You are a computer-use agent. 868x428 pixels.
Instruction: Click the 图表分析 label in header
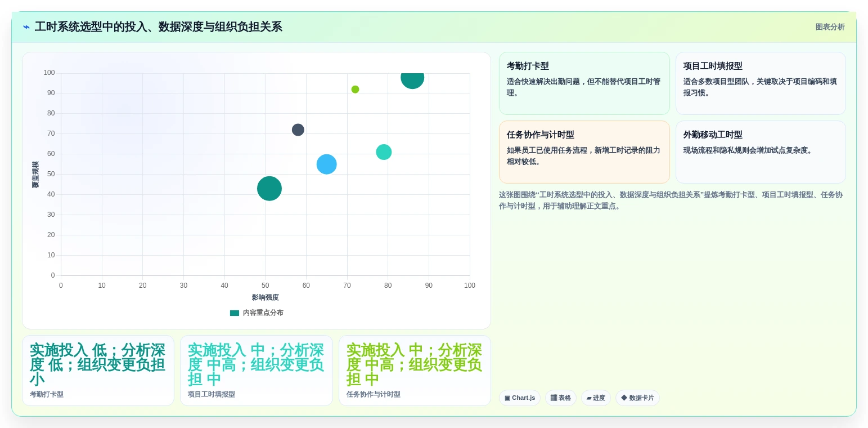(x=830, y=27)
